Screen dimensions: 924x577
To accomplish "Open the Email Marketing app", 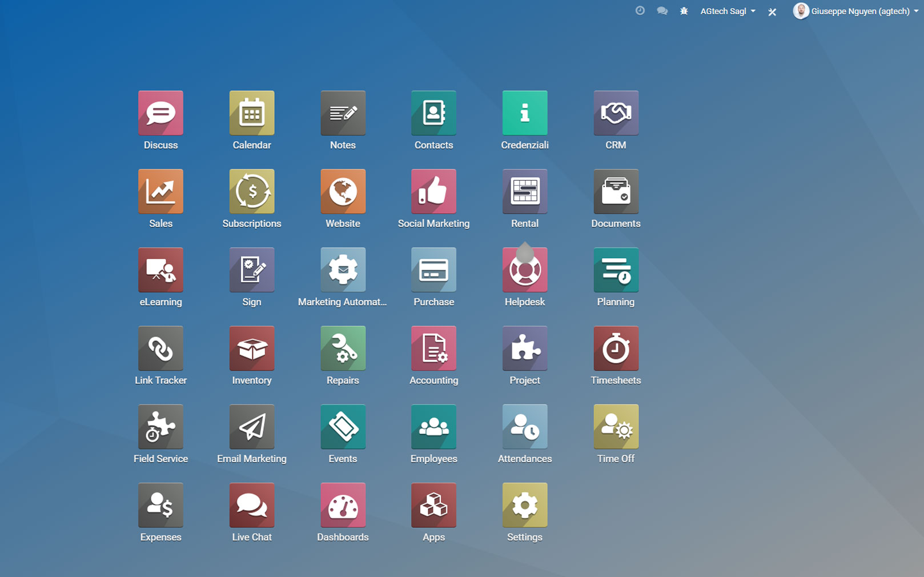I will [252, 427].
